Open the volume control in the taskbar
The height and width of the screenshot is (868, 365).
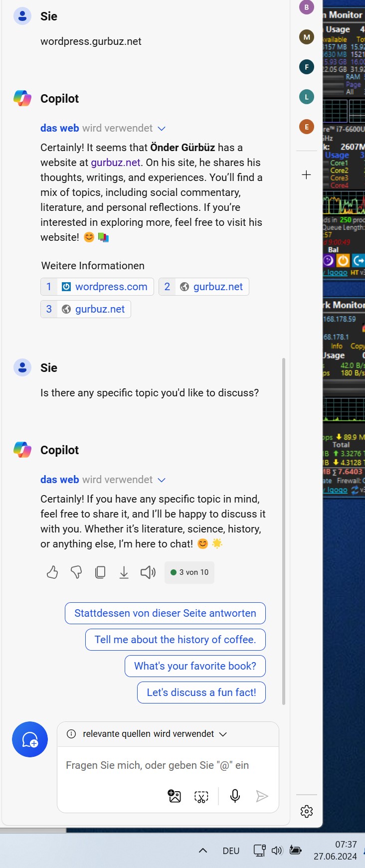coord(277,851)
